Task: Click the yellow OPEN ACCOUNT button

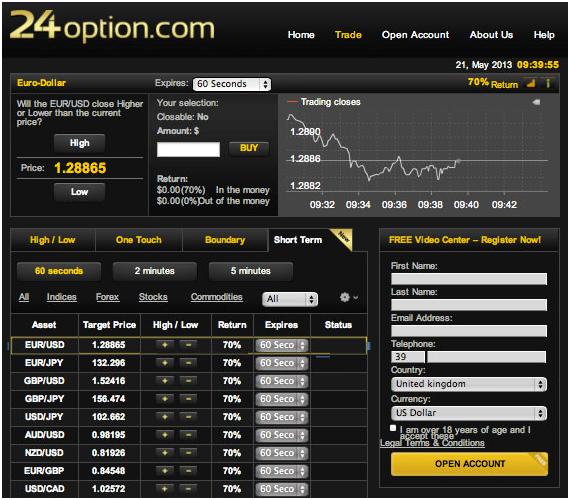Action: coord(469,464)
